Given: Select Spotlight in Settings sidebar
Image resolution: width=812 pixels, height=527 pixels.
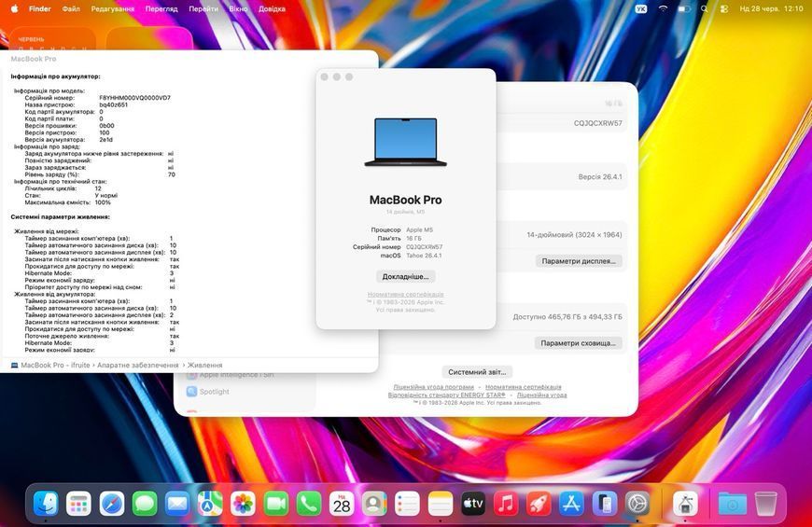Looking at the screenshot, I should [207, 392].
